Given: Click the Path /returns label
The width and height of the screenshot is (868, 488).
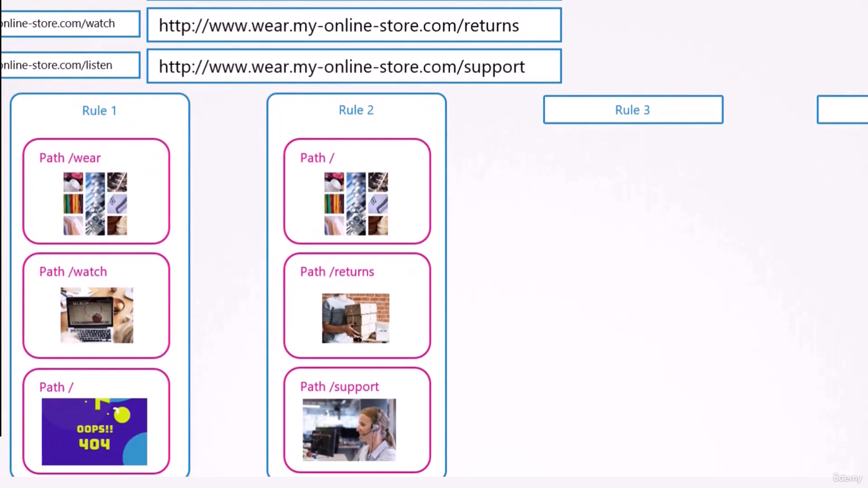Looking at the screenshot, I should coord(337,272).
